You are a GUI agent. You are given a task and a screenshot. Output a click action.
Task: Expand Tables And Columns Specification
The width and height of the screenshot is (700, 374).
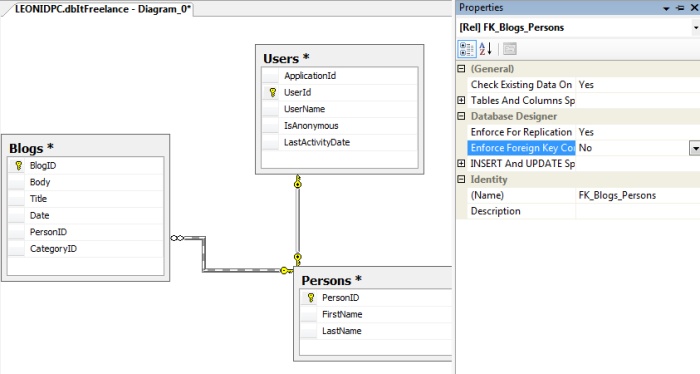click(461, 100)
